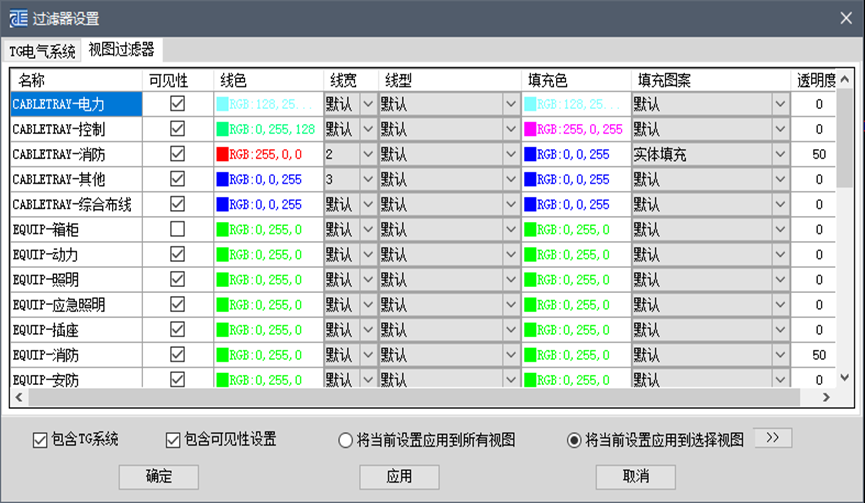
Task: Uncheck 包含可见性设置 checkbox
Action: pos(173,440)
